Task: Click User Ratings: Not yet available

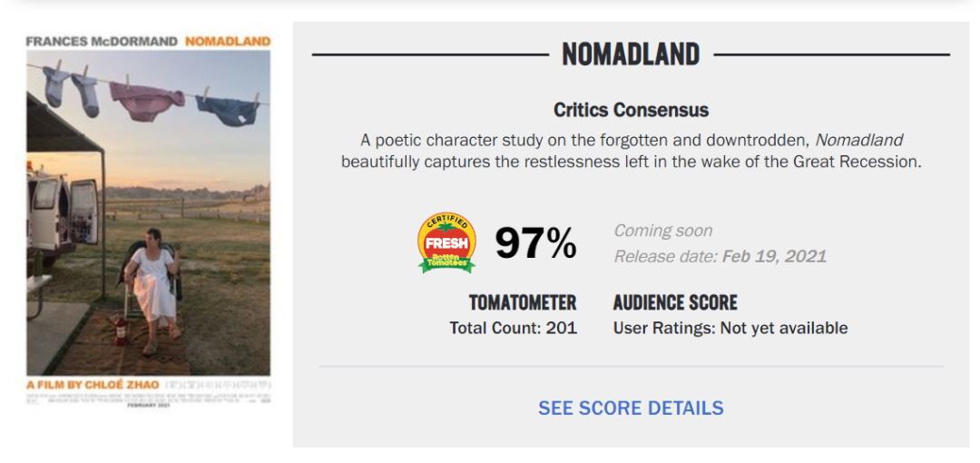Action: coord(730,328)
